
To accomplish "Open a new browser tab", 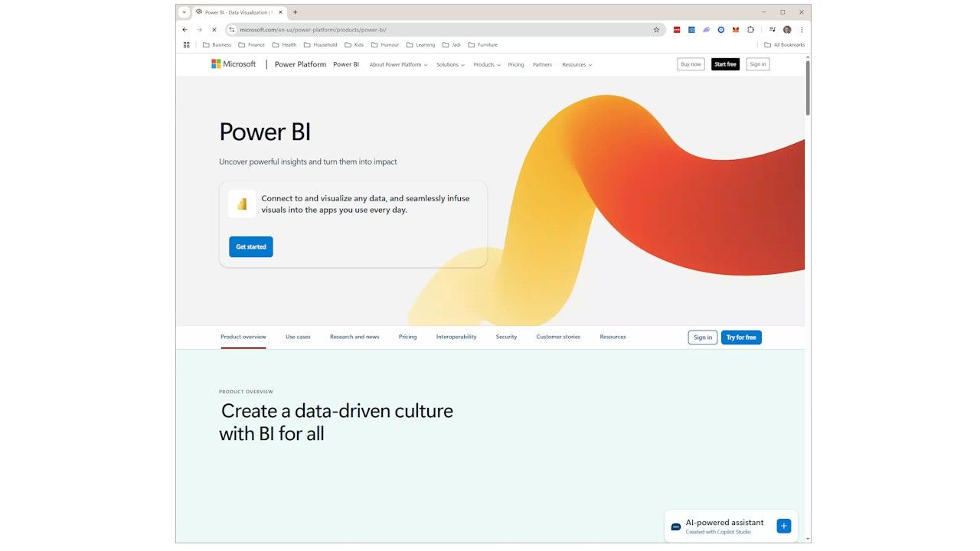I will coord(296,12).
